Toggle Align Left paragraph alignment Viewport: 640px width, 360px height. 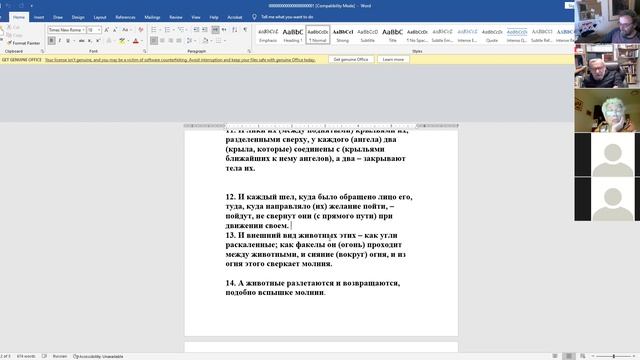(x=154, y=40)
